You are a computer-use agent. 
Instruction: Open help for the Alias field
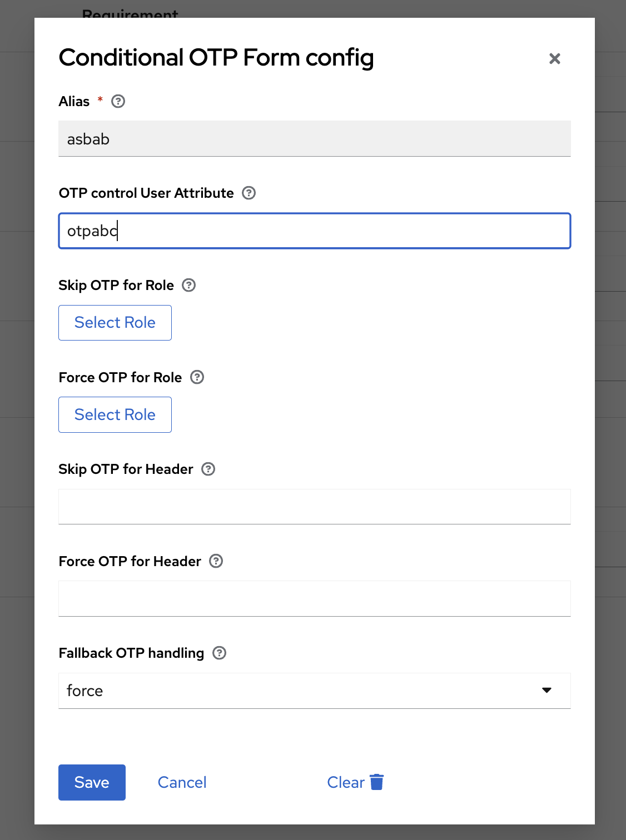(117, 101)
